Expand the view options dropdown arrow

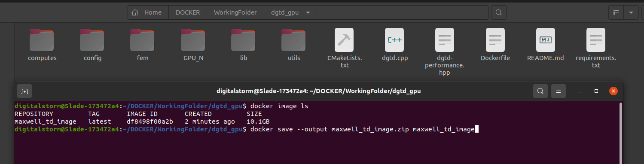(x=631, y=12)
